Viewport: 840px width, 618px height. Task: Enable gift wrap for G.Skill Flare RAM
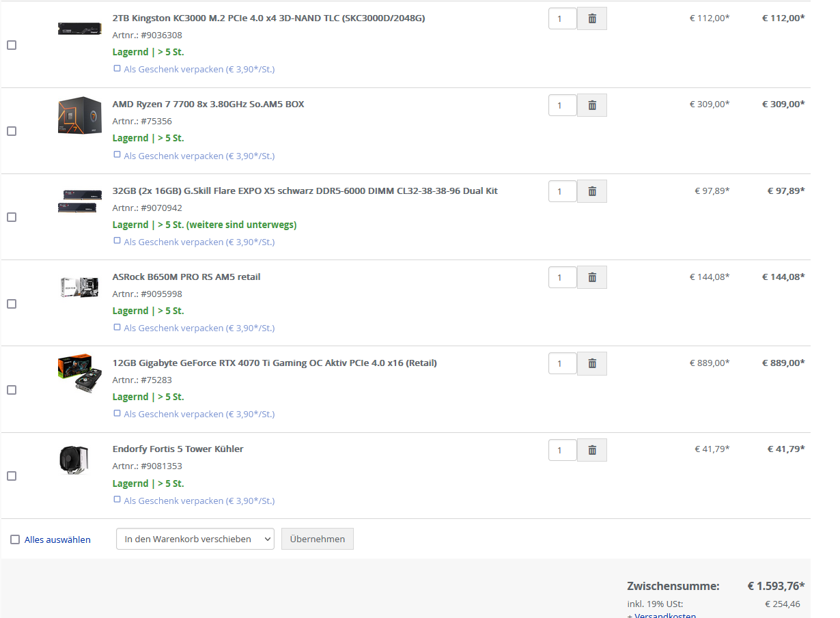click(117, 241)
